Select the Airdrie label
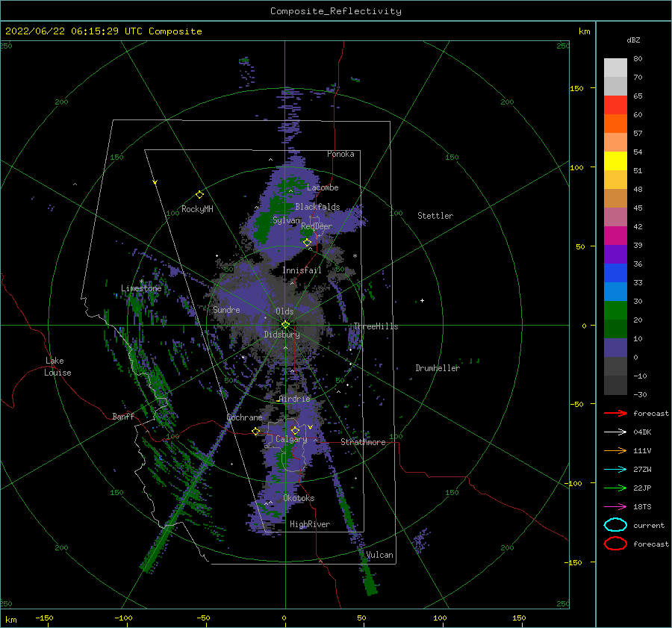Viewport: 672px width, 628px height. 294,399
